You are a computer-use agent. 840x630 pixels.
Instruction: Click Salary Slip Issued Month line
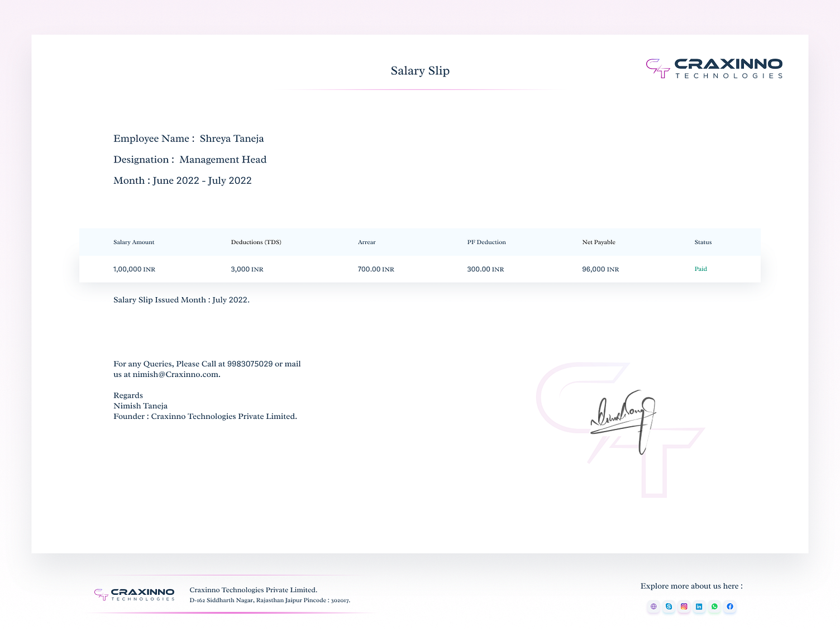(x=182, y=300)
